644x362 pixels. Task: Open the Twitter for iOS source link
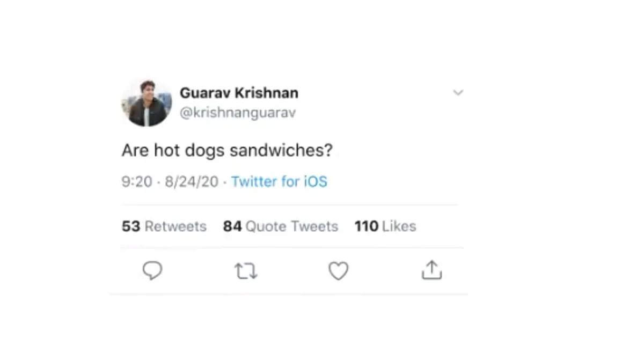point(279,182)
